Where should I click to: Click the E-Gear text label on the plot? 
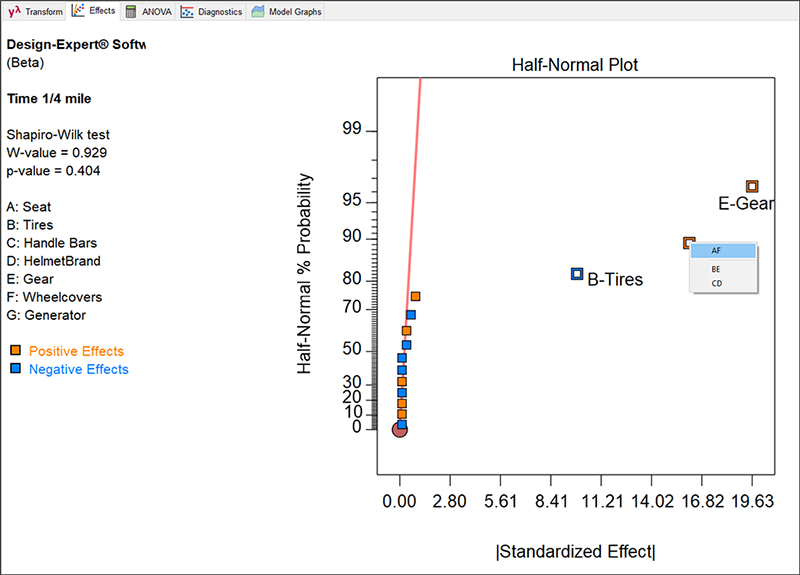tap(746, 204)
